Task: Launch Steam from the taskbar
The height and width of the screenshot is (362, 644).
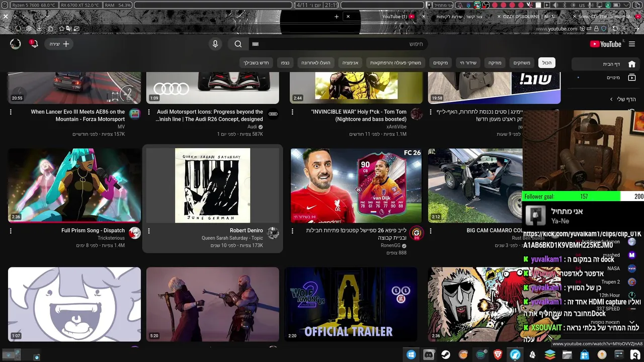Action: point(446,355)
